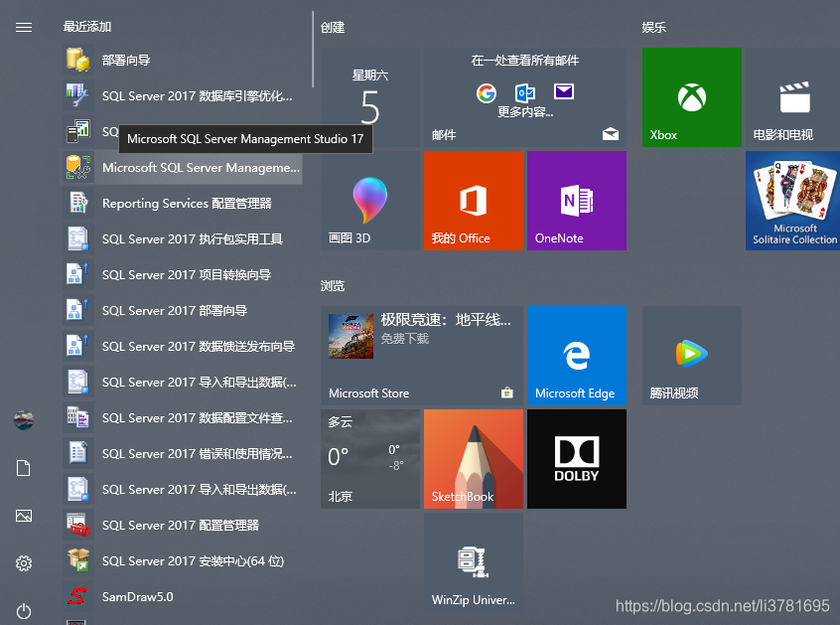Open the calendar tile showing 星期六 5
The image size is (840, 625).
point(370,97)
